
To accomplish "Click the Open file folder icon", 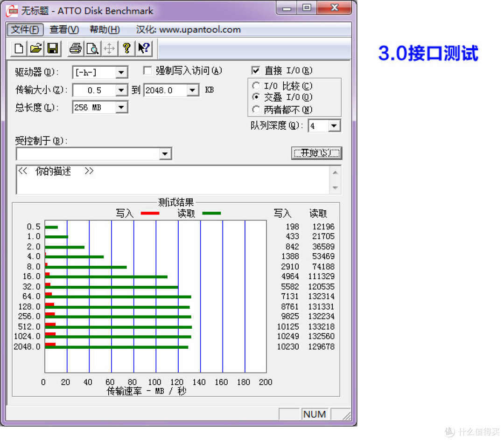I will tap(35, 48).
